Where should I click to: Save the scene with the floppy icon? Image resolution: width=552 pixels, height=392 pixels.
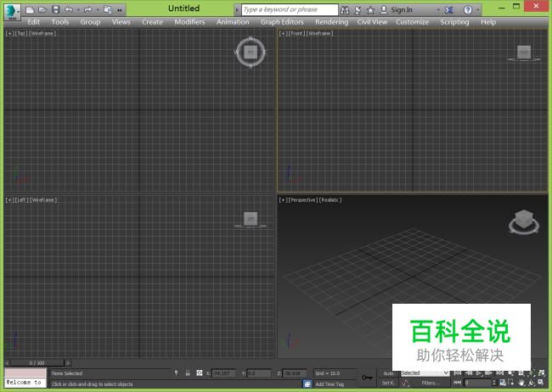(x=55, y=10)
